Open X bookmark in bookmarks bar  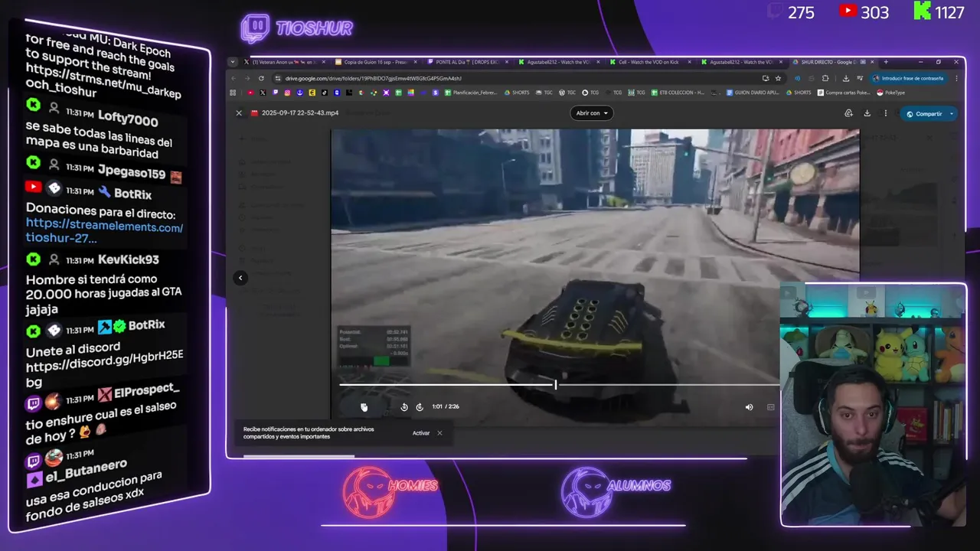point(263,93)
